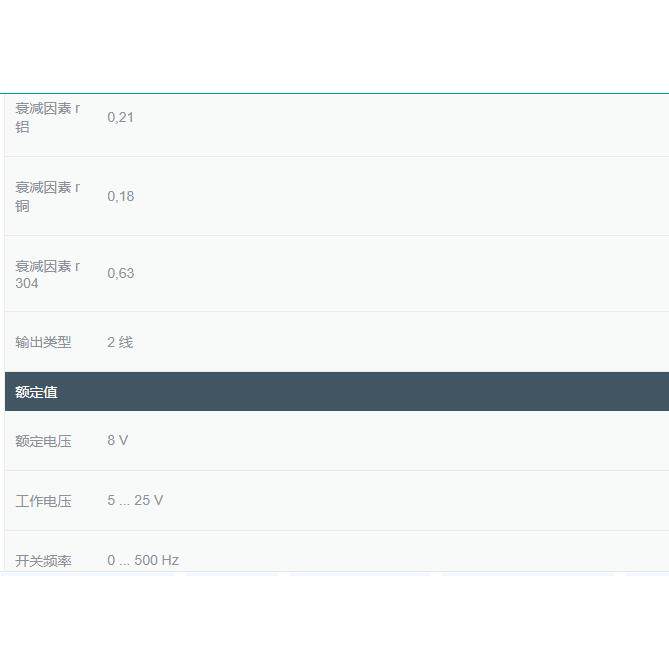Select the 开关频率 label

43,561
